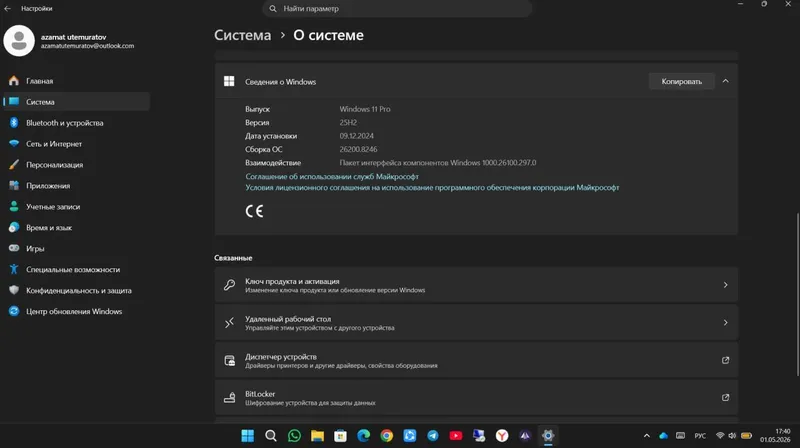Launch Google Chrome from the taskbar
This screenshot has width=800, height=448.
[387, 435]
